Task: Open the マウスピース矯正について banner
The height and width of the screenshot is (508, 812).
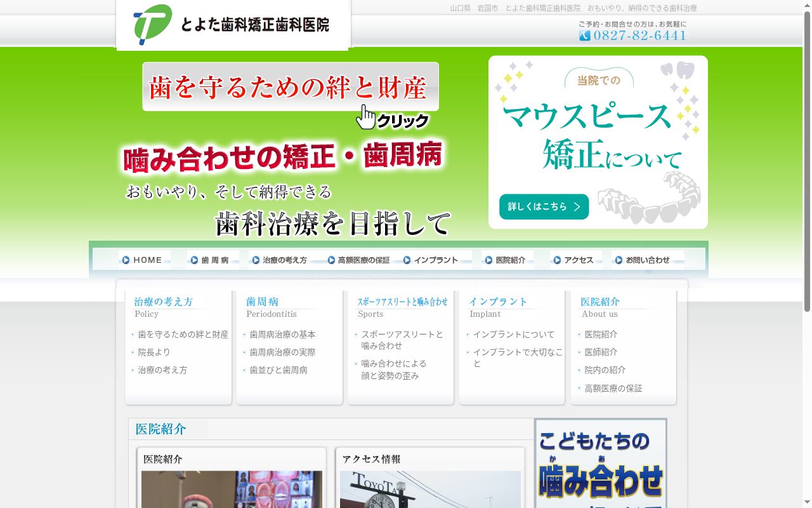Action: pos(598,142)
